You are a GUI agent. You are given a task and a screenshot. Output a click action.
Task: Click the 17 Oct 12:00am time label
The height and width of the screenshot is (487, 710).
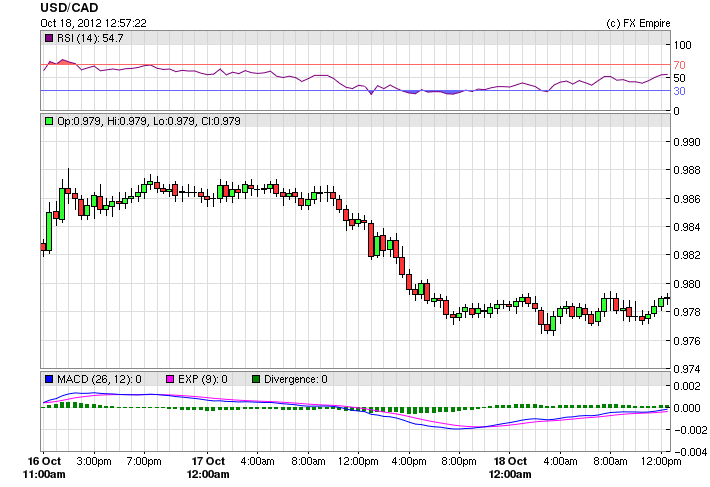coord(208,468)
